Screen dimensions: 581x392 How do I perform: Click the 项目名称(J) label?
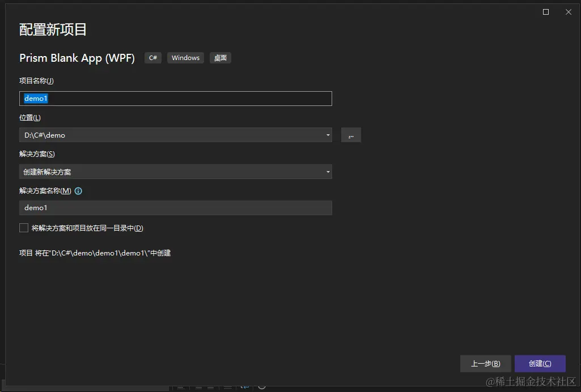point(36,80)
